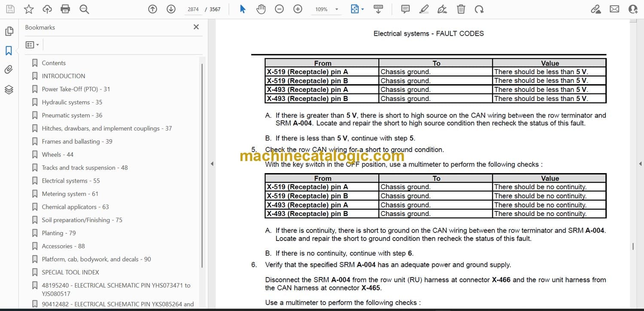This screenshot has height=311, width=644.
Task: Choose the Selection arrow tool
Action: pos(243,9)
